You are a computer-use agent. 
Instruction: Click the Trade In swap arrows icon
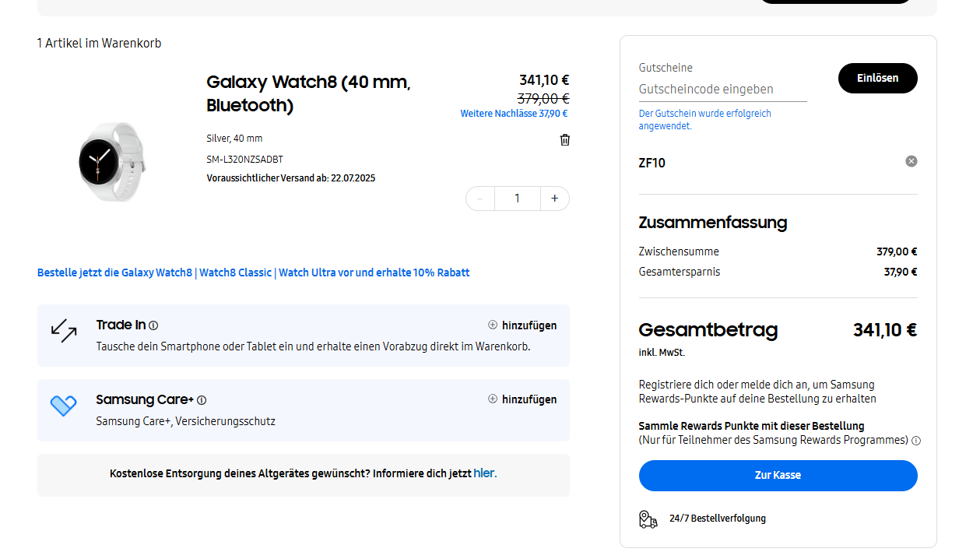[64, 331]
